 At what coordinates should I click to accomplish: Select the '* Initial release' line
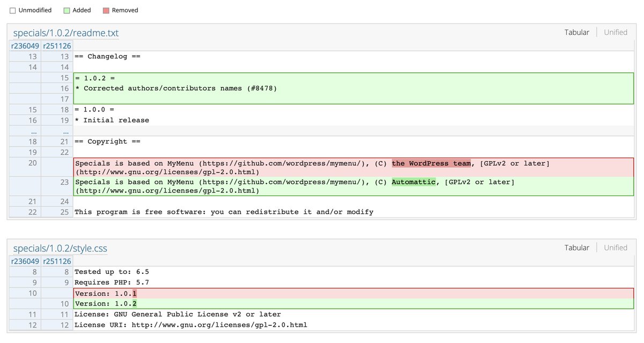(x=353, y=120)
